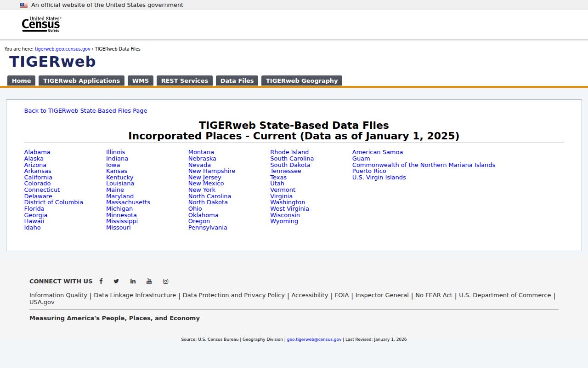This screenshot has height=368, width=588.
Task: Email geo.tigerweb@census.gov from the footer
Action: point(314,339)
